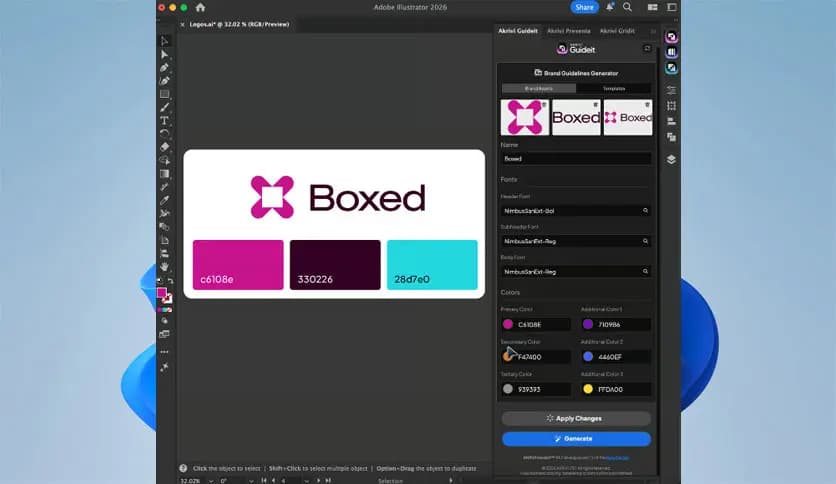Open the workspace switcher icon
This screenshot has height=484, width=836.
(x=672, y=7)
